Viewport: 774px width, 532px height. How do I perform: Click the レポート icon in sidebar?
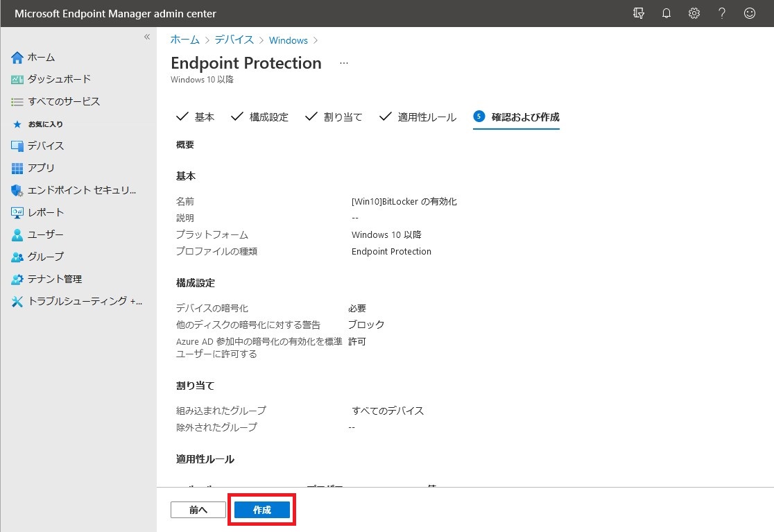tap(17, 213)
